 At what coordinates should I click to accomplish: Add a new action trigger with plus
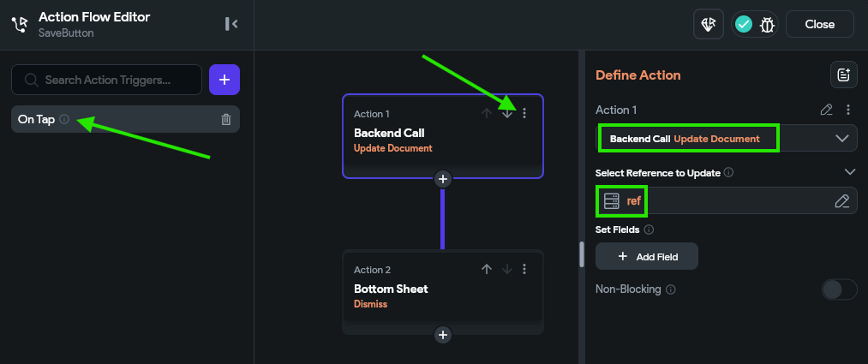pyautogui.click(x=224, y=80)
